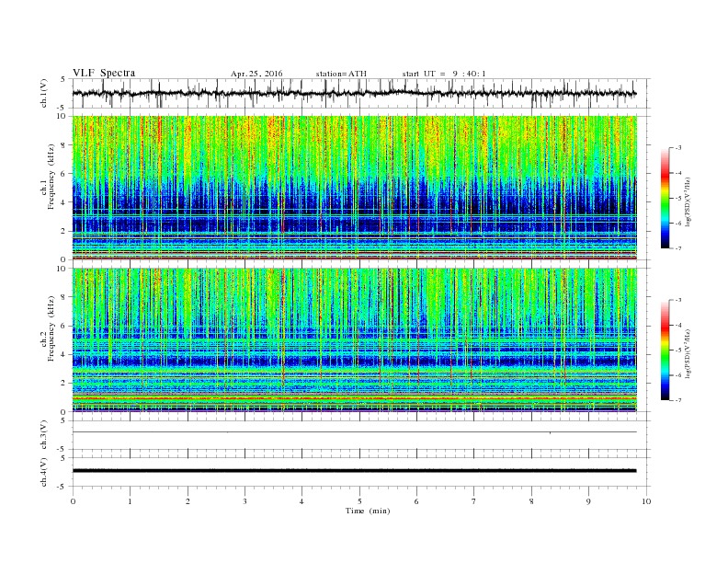Select the "ch.4(V)" axis label
The height and width of the screenshot is (563, 728).
[44, 472]
